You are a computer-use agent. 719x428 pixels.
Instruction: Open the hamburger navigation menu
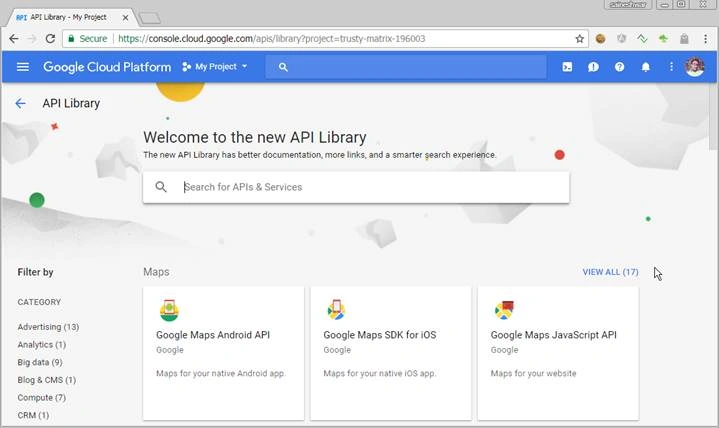click(x=22, y=67)
